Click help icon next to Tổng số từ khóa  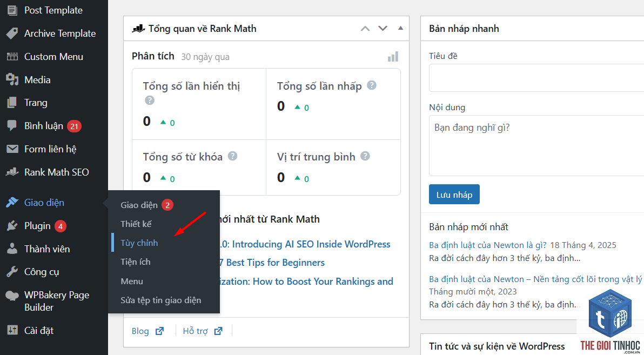[x=232, y=156]
